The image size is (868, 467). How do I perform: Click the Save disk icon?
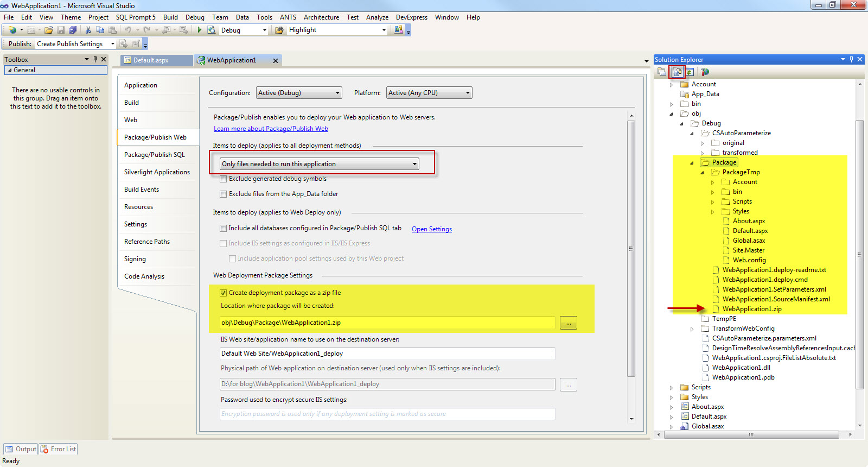tap(61, 30)
